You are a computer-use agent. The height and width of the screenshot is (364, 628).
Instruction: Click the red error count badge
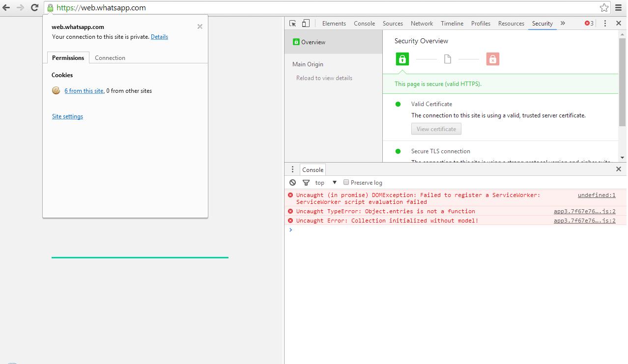pyautogui.click(x=589, y=23)
